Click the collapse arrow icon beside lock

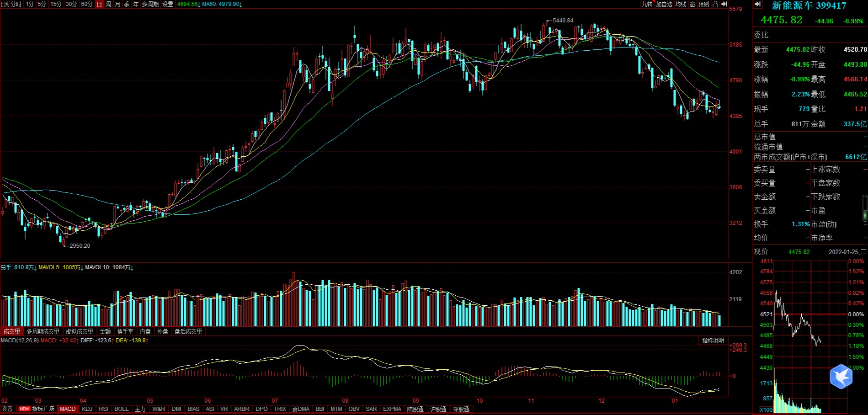[724, 4]
